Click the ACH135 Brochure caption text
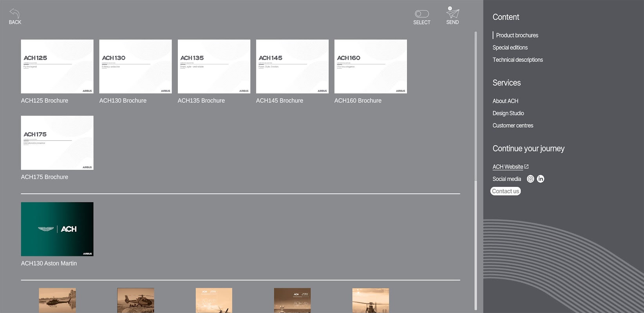Viewport: 644px width, 313px height. tap(201, 101)
